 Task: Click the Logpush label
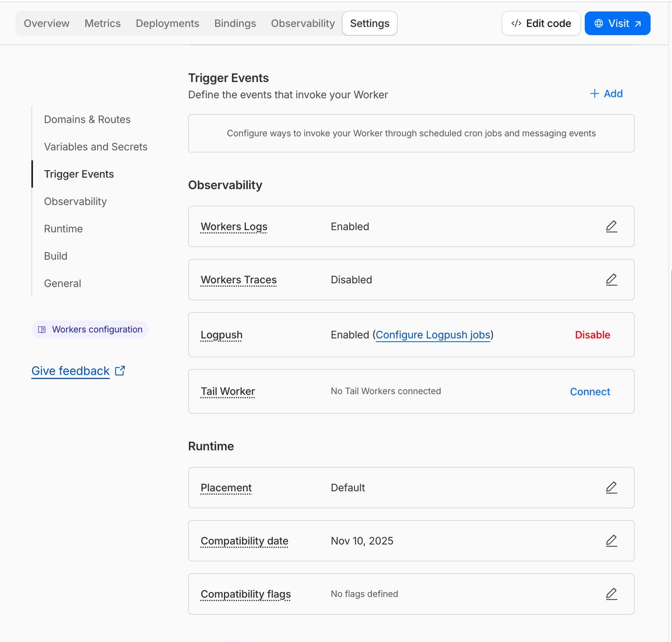click(x=222, y=335)
